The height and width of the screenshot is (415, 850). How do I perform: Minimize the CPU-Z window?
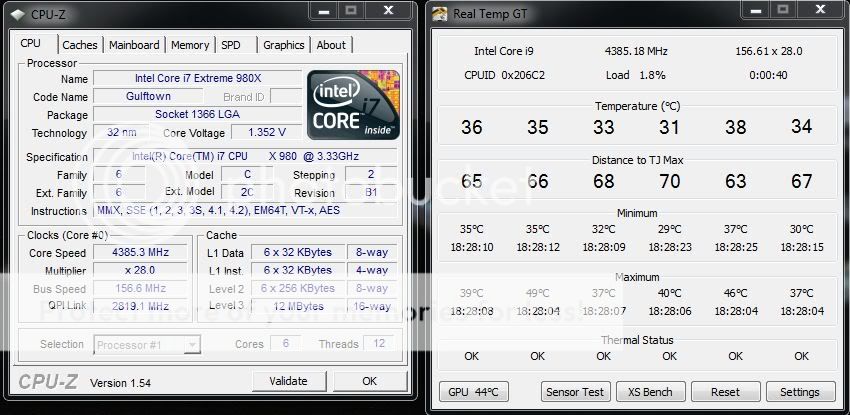click(325, 10)
